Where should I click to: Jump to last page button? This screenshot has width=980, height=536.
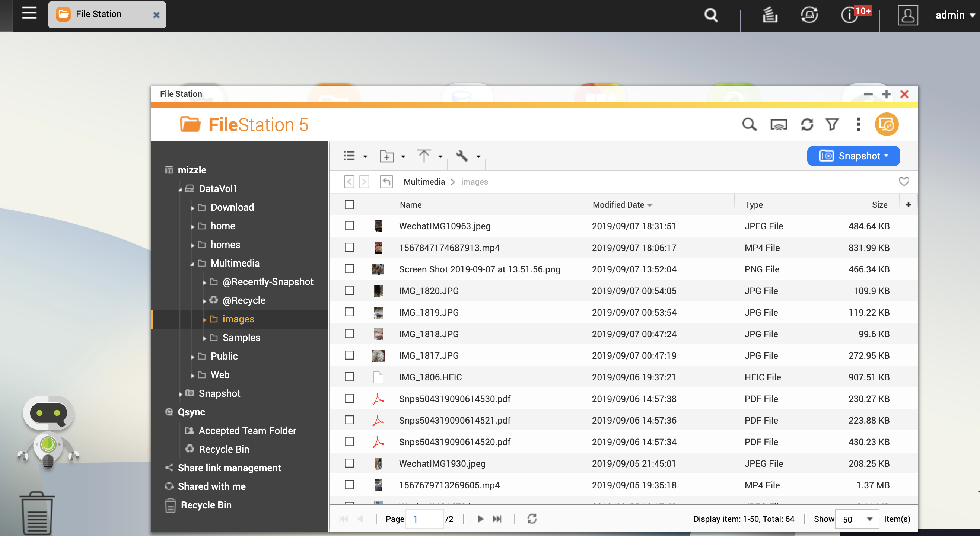tap(497, 519)
